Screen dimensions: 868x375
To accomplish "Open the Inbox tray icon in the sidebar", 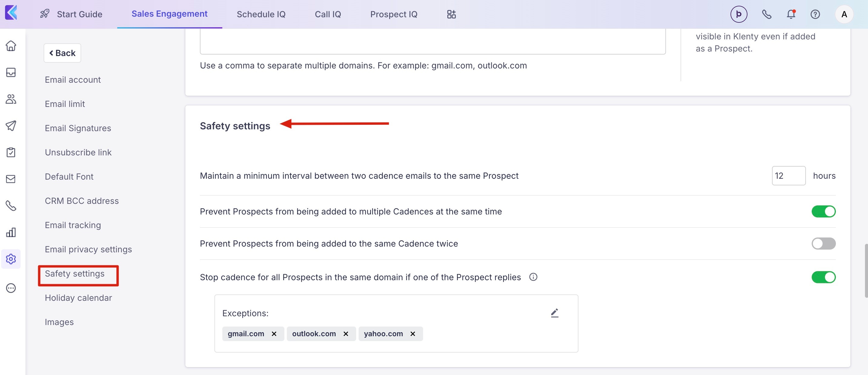I will [x=11, y=72].
